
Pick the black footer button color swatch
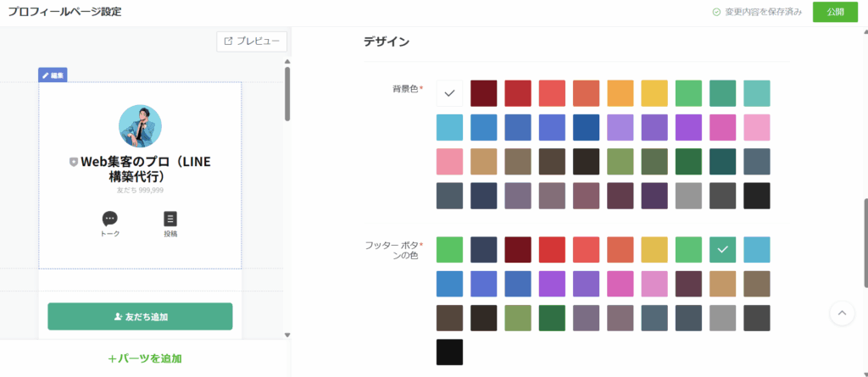tap(449, 352)
